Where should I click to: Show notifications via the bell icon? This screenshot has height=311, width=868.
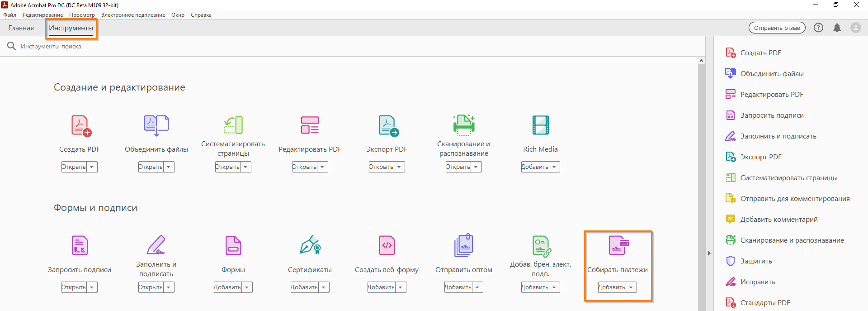click(x=837, y=28)
